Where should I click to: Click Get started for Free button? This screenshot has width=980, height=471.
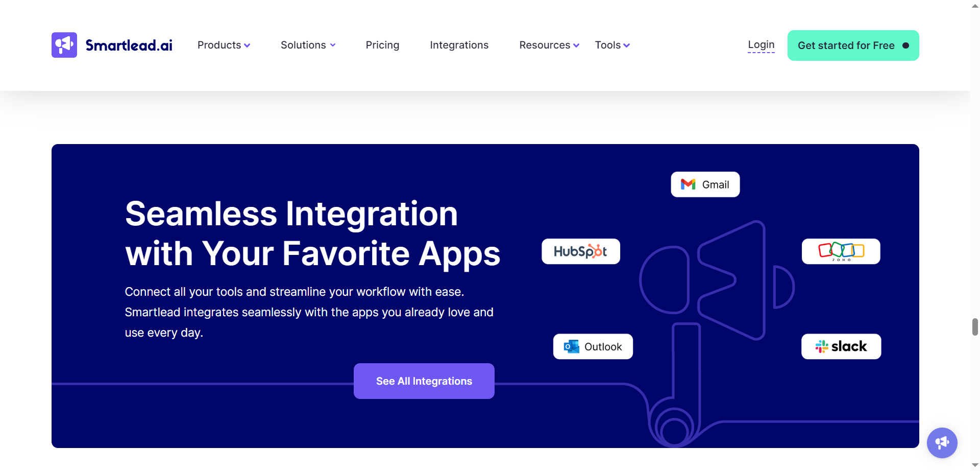point(853,45)
